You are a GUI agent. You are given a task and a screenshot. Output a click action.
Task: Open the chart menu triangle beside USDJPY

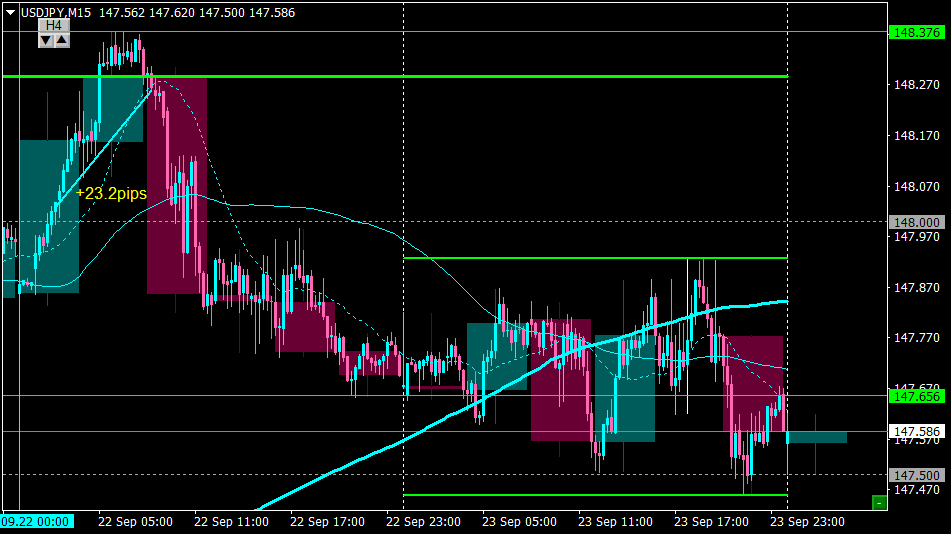tap(10, 12)
